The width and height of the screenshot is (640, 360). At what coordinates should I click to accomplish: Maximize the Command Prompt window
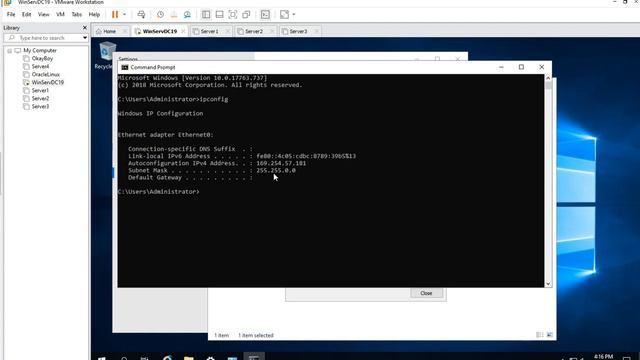point(521,67)
